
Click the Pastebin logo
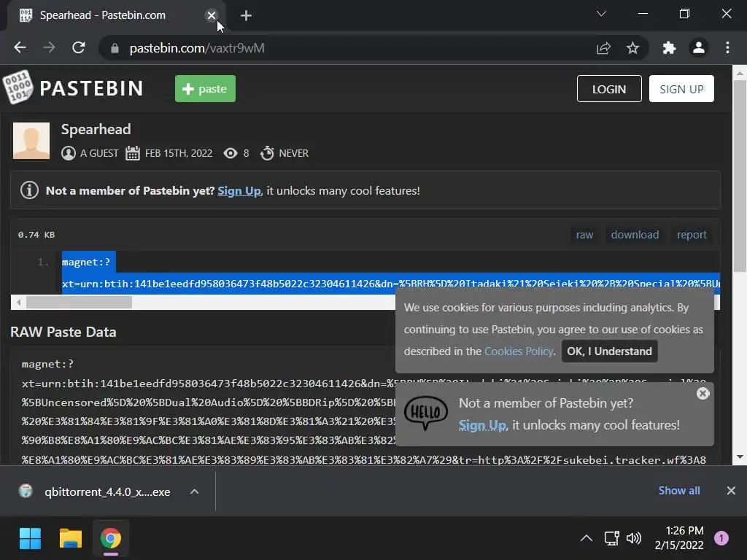(x=73, y=87)
